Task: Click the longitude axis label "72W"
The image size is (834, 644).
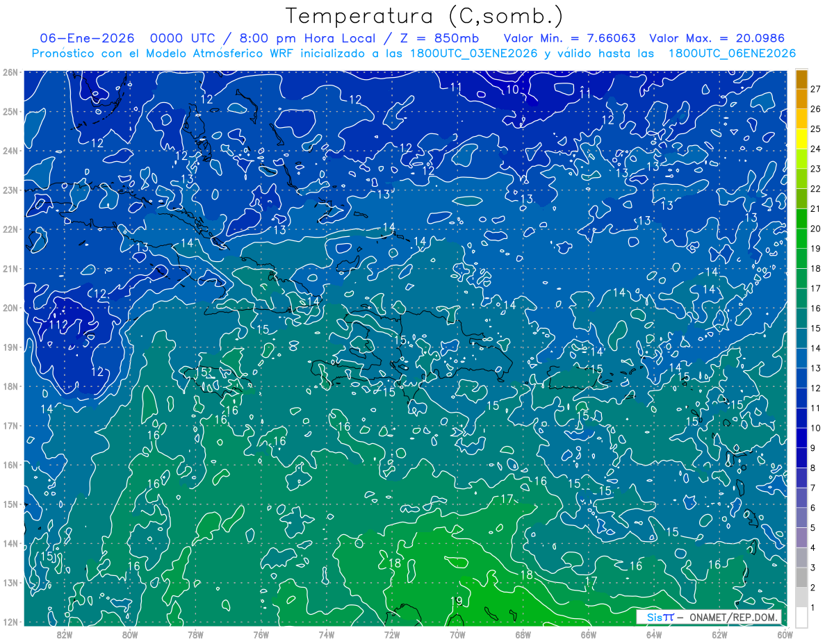Action: 392,634
